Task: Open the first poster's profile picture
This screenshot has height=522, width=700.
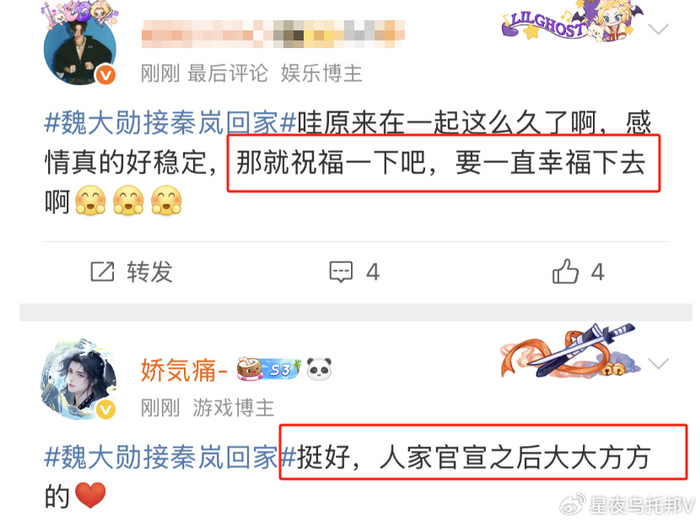Action: point(79,48)
